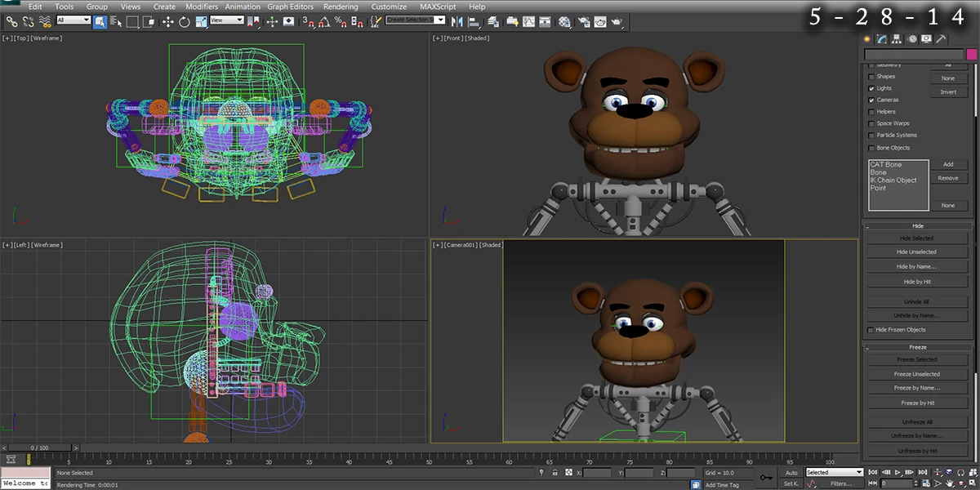Open the selection filter 'All' dropdown

73,20
